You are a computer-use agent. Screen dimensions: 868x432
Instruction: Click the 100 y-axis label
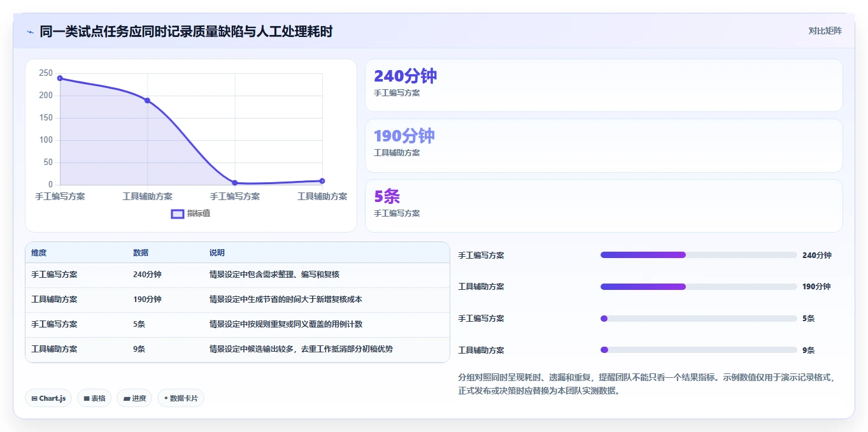[x=46, y=140]
